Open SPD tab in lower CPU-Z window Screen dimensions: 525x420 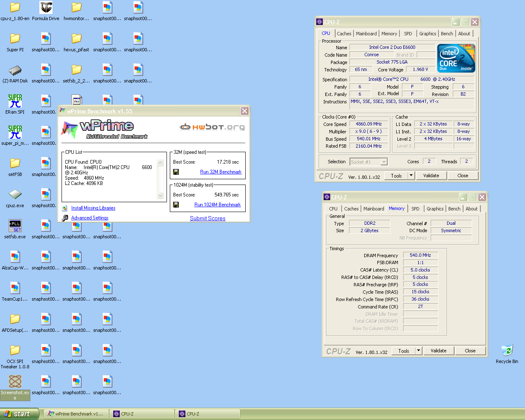coord(415,209)
